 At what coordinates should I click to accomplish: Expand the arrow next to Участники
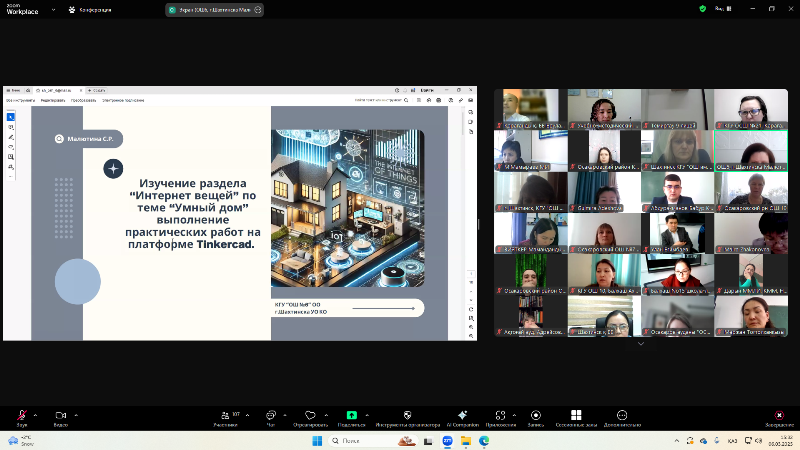click(249, 413)
